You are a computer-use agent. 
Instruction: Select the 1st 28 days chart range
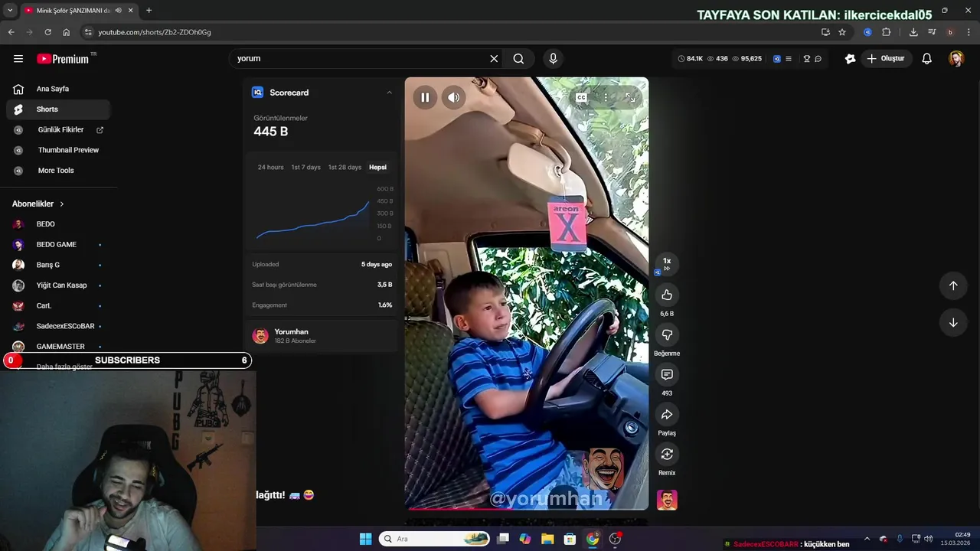(x=345, y=167)
